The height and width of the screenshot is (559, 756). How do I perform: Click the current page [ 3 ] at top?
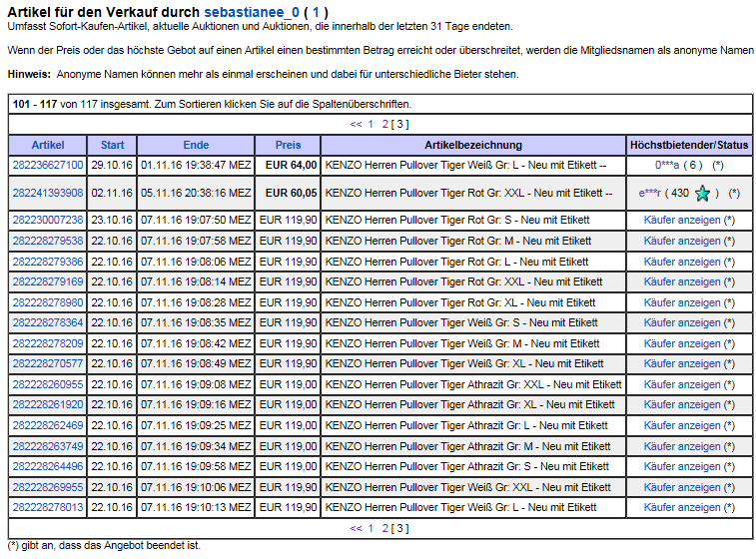[x=399, y=125]
